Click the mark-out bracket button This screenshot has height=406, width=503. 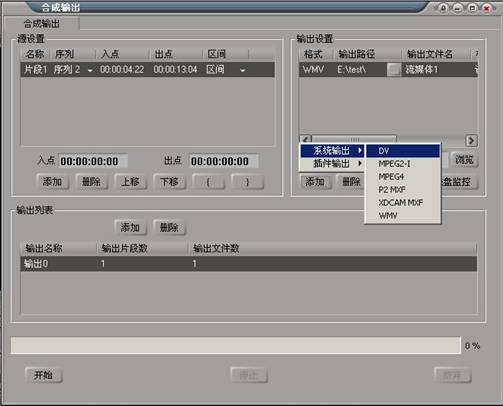tap(247, 182)
